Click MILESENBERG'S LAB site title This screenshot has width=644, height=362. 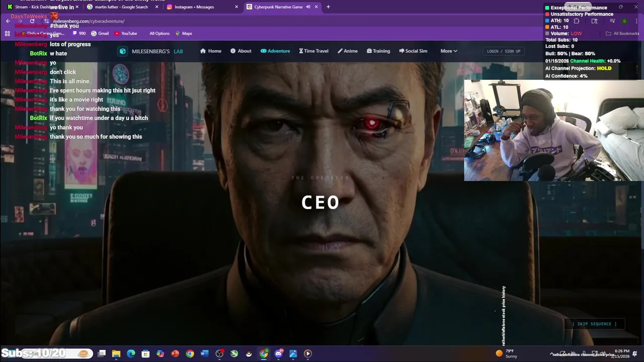(157, 51)
